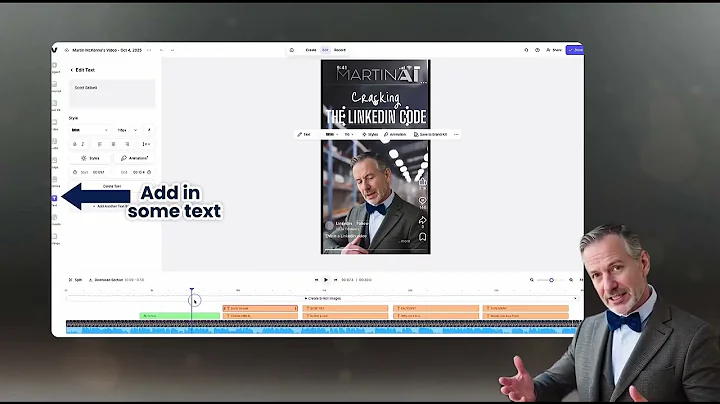720x404 pixels.
Task: Align text right
Action: pos(127,144)
